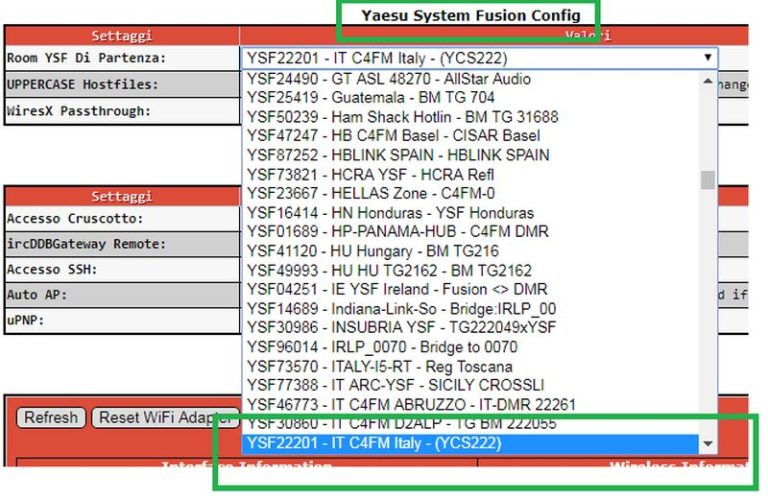768x499 pixels.
Task: Select YSF47247 - HB C4FM Basel option
Action: (x=471, y=136)
